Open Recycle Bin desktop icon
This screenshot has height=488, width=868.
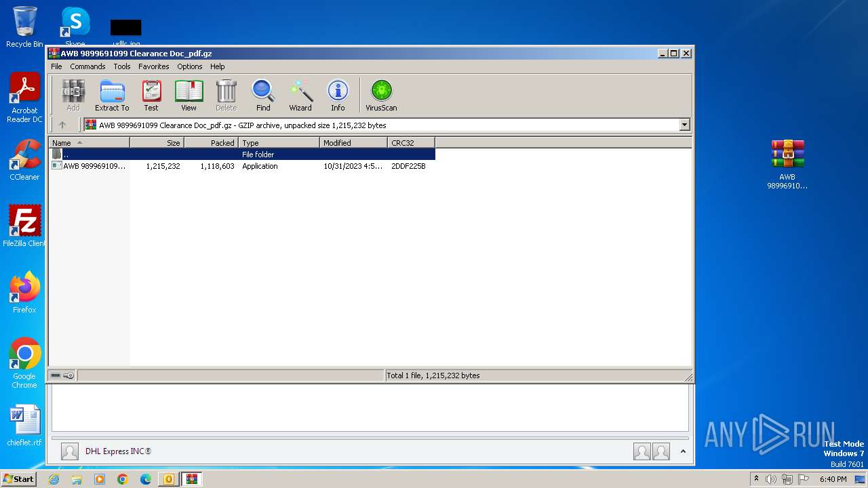pyautogui.click(x=24, y=26)
